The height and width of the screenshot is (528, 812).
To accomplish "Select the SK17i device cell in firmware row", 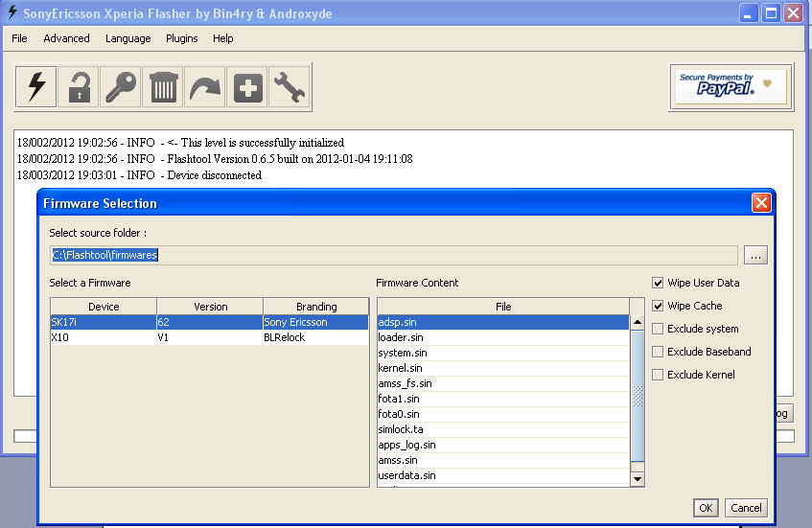I will click(x=104, y=322).
